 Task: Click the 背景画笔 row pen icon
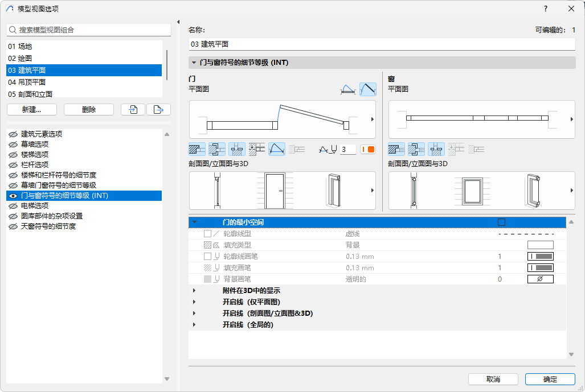(216, 279)
